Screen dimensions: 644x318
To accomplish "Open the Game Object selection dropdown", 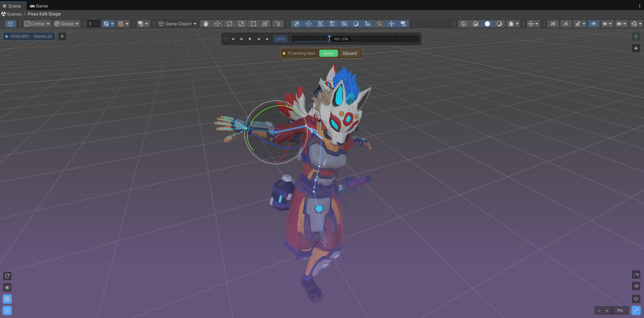I will [x=178, y=24].
